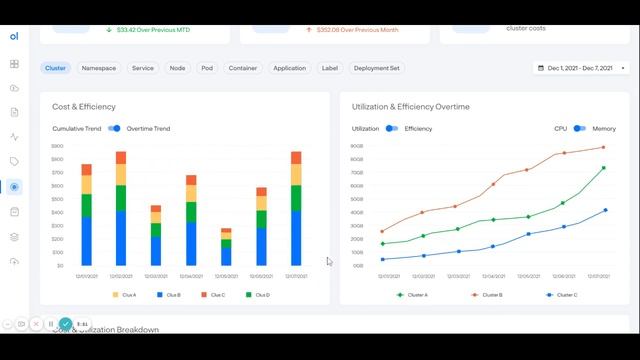This screenshot has width=640, height=360.
Task: Select the Application tab
Action: pos(290,68)
